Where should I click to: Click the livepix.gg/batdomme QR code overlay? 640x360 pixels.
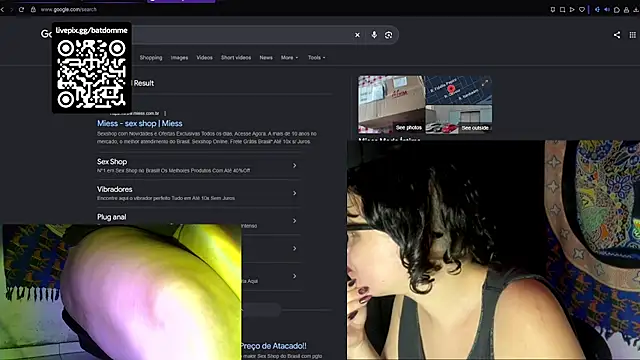pyautogui.click(x=91, y=68)
